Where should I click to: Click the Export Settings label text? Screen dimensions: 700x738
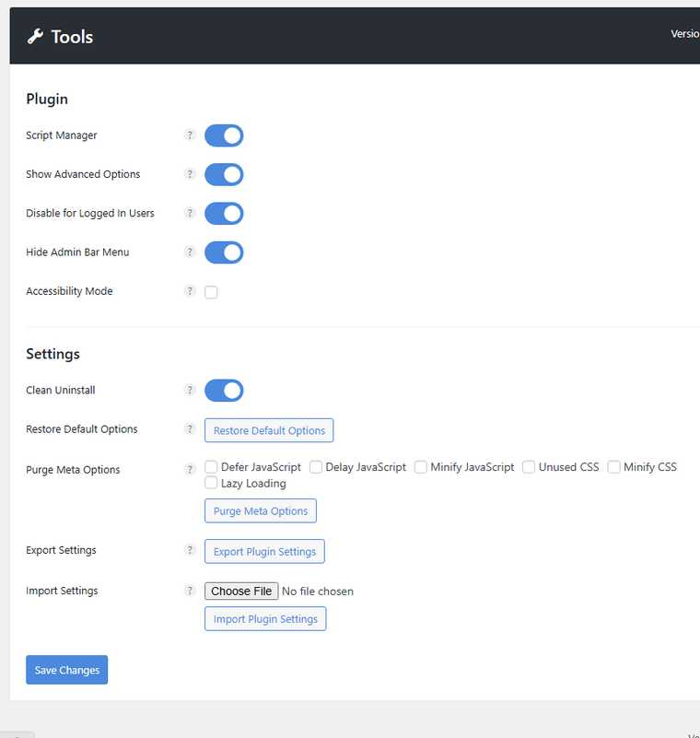click(61, 550)
